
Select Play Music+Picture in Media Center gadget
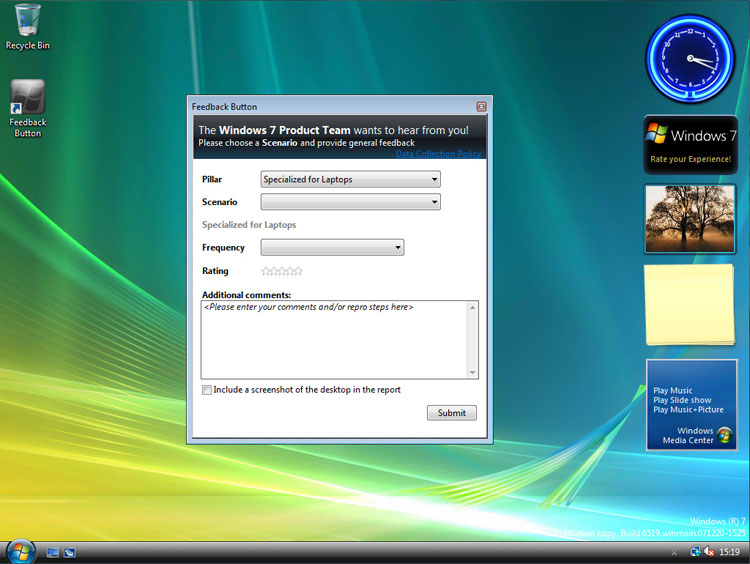(688, 409)
